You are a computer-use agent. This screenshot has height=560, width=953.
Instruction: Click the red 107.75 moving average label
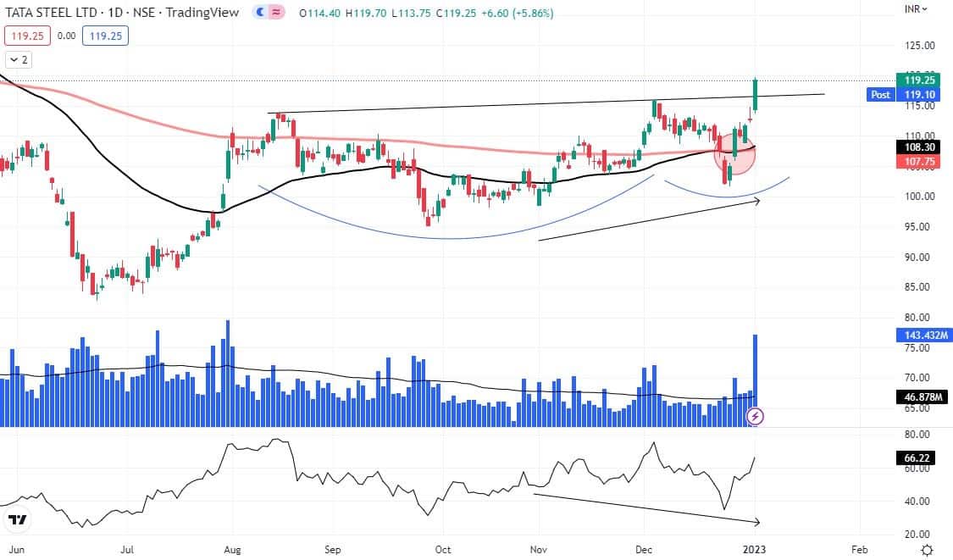click(919, 161)
